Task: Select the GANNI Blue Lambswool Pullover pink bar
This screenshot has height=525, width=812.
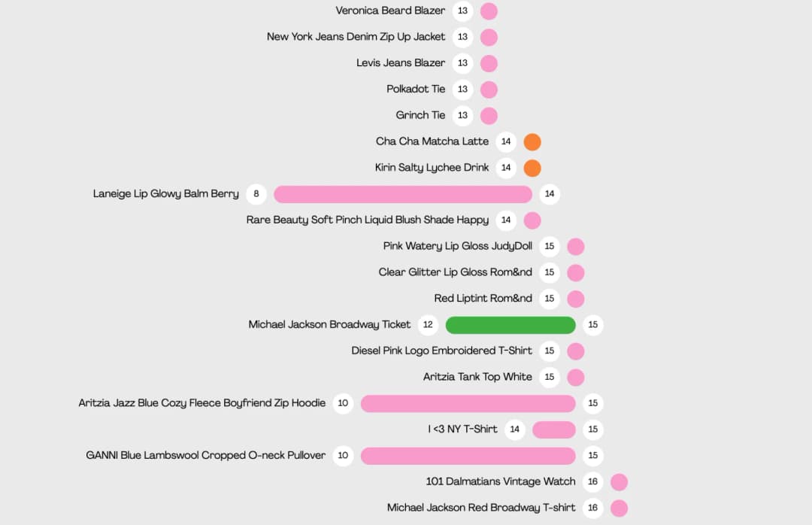Action: [x=468, y=456]
